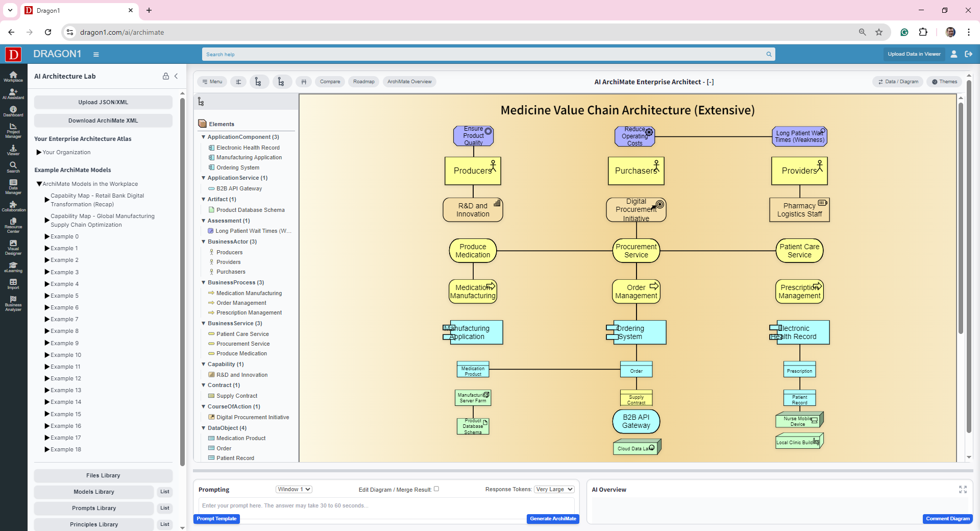Viewport: 980px width, 531px height.
Task: Click the Download ArchiMate XML button
Action: point(103,120)
